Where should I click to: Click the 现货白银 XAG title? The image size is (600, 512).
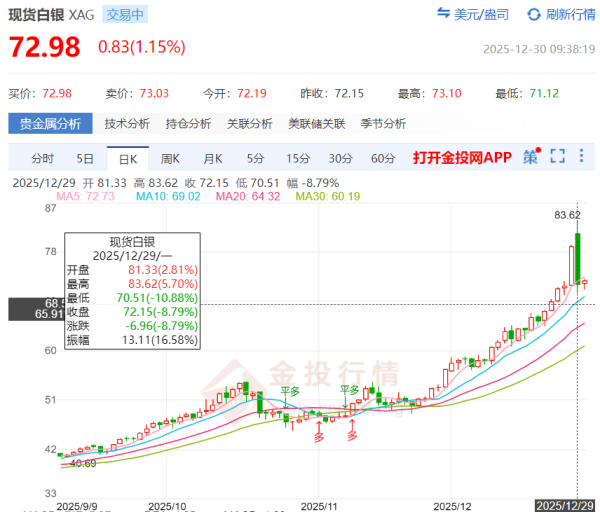pyautogui.click(x=51, y=15)
